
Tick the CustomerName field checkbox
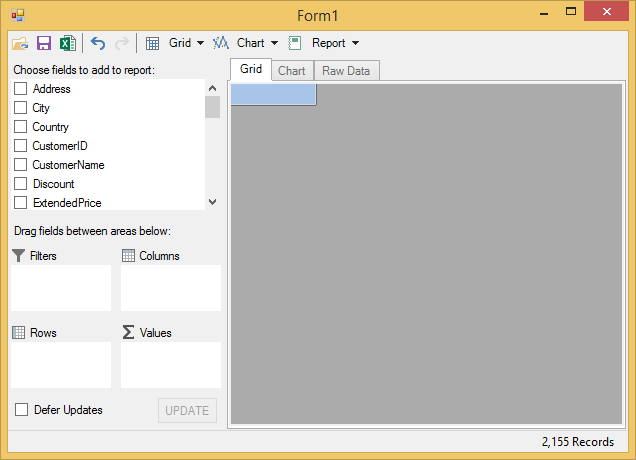[x=20, y=165]
